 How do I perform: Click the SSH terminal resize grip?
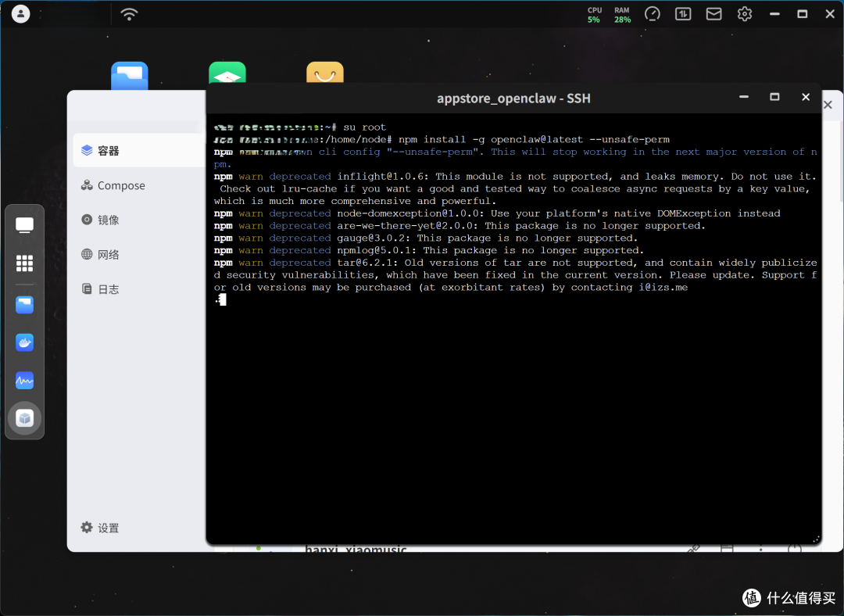coord(815,539)
